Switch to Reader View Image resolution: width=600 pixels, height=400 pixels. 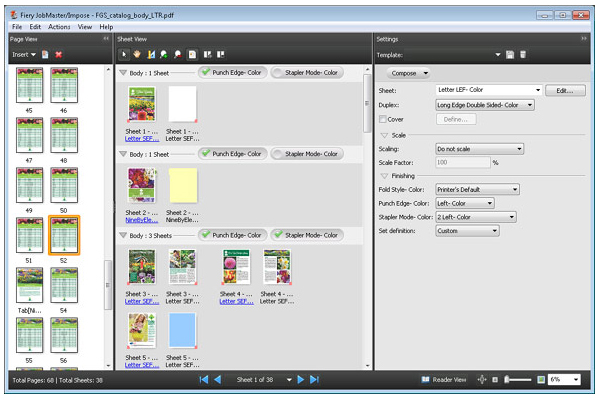(443, 380)
